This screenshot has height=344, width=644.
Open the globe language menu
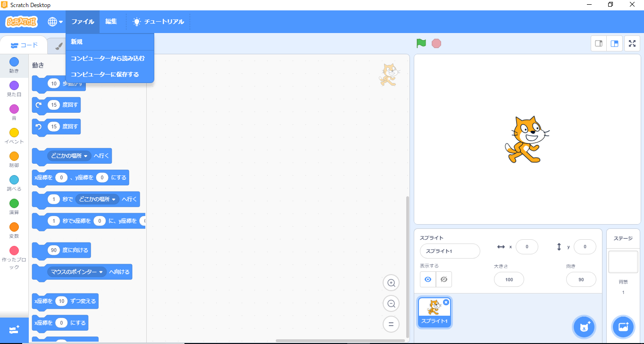click(x=55, y=22)
